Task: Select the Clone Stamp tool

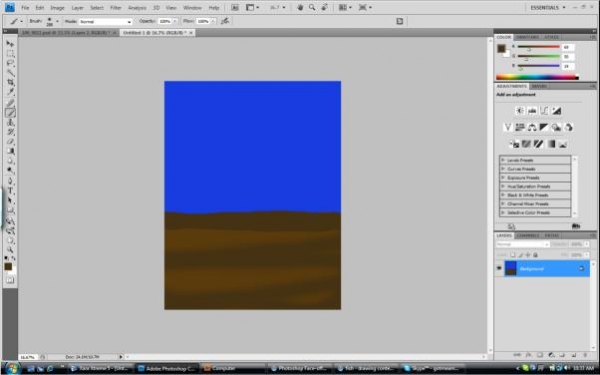Action: (x=10, y=122)
